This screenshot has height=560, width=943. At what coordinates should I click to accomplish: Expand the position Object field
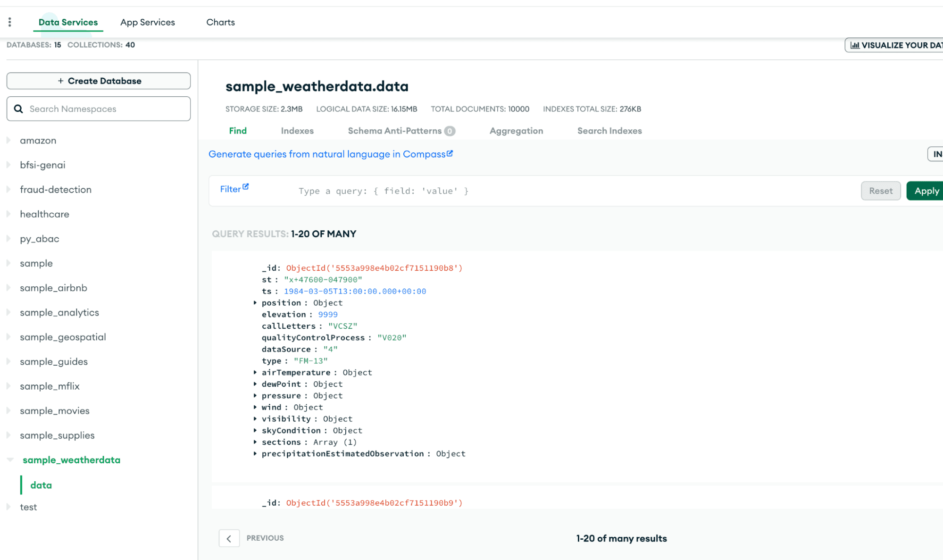[255, 303]
